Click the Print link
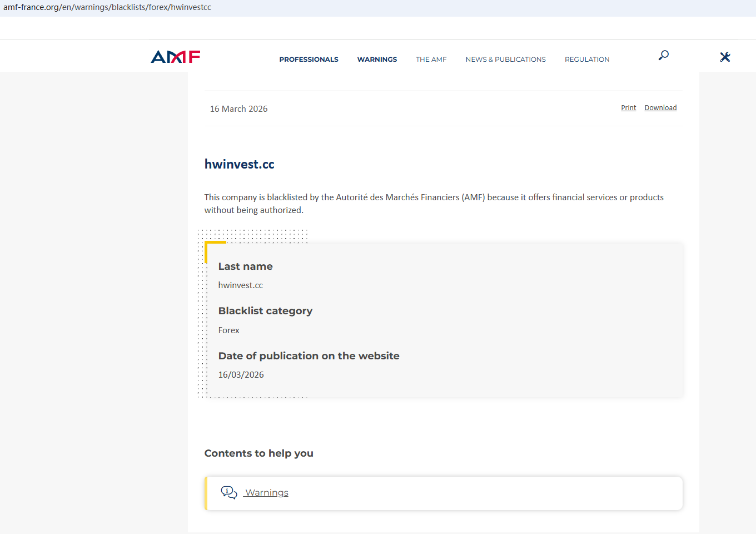Viewport: 756px width, 534px height. [x=628, y=108]
